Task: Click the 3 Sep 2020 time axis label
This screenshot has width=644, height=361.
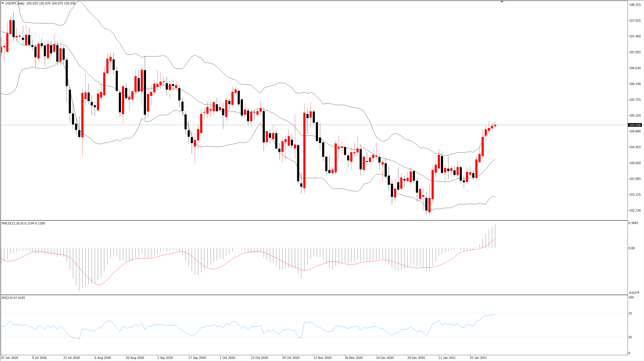Action: (165, 358)
